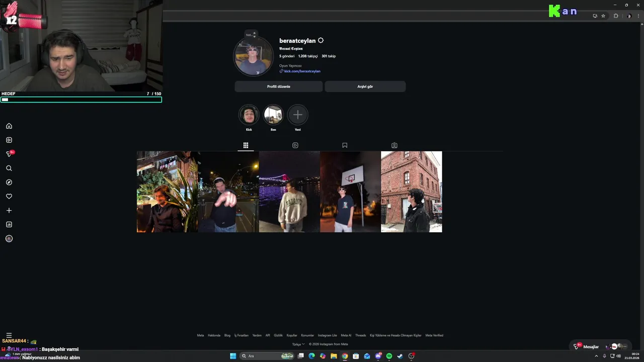Create new post with plus icon
644x362 pixels.
click(9, 211)
